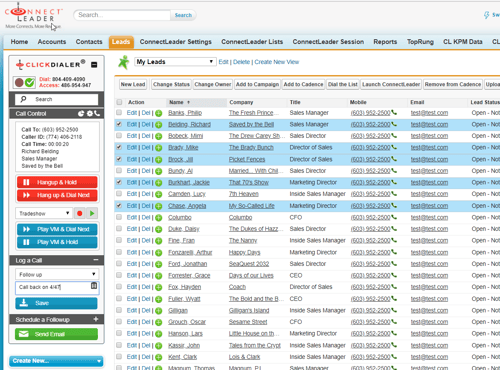Open the Create New View link
The height and width of the screenshot is (370, 500).
(x=277, y=62)
